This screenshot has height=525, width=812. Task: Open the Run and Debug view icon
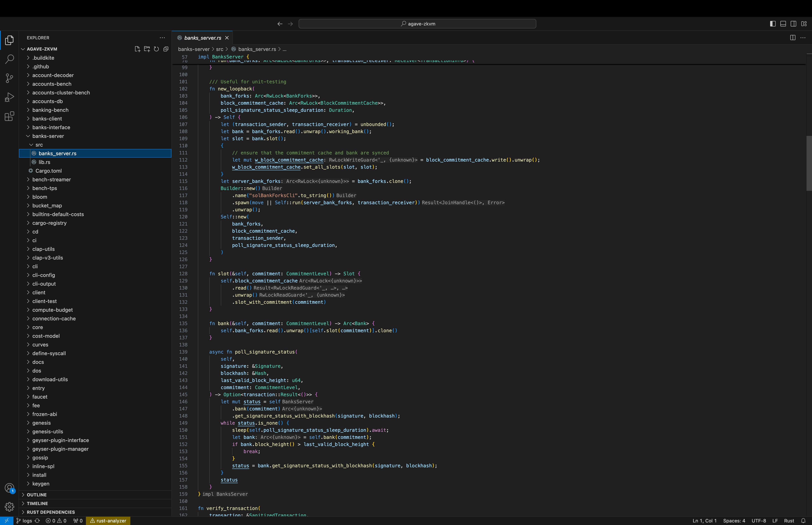(9, 98)
